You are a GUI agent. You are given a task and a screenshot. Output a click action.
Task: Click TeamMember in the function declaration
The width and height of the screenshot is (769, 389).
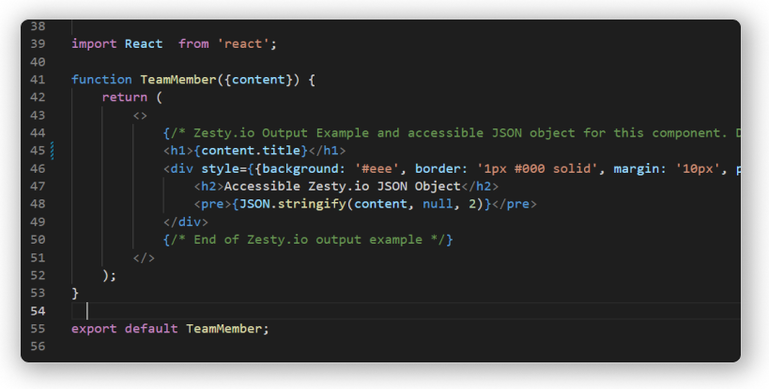(x=178, y=79)
